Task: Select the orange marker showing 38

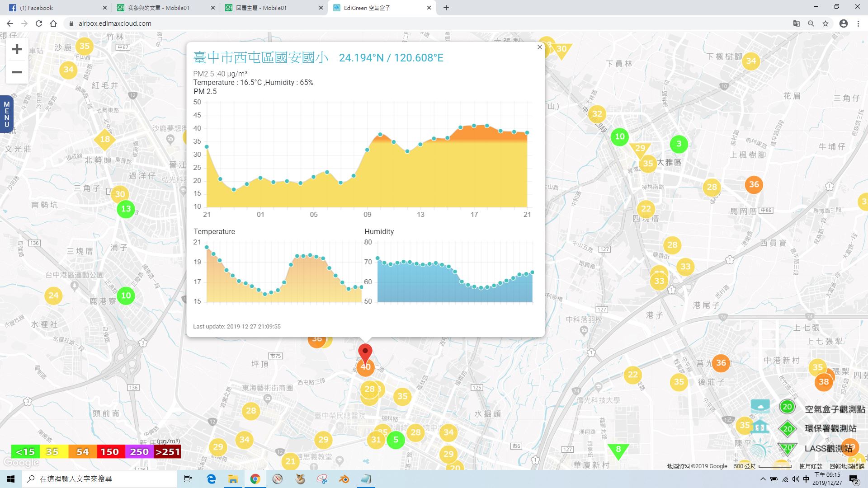Action: click(x=824, y=382)
